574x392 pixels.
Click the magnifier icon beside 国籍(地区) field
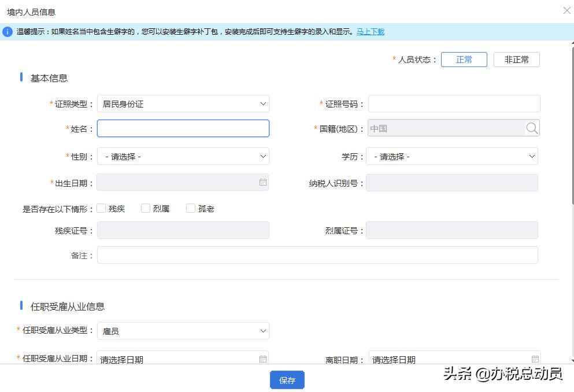(x=532, y=128)
